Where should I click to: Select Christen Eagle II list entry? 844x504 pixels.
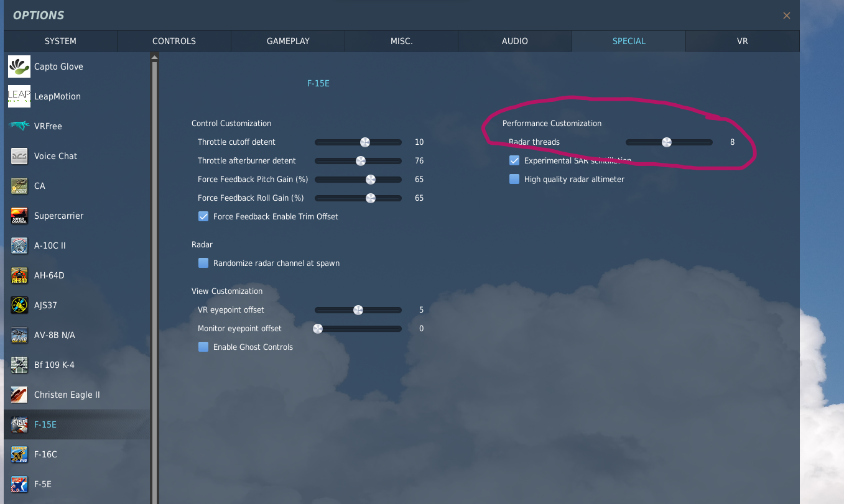click(77, 395)
